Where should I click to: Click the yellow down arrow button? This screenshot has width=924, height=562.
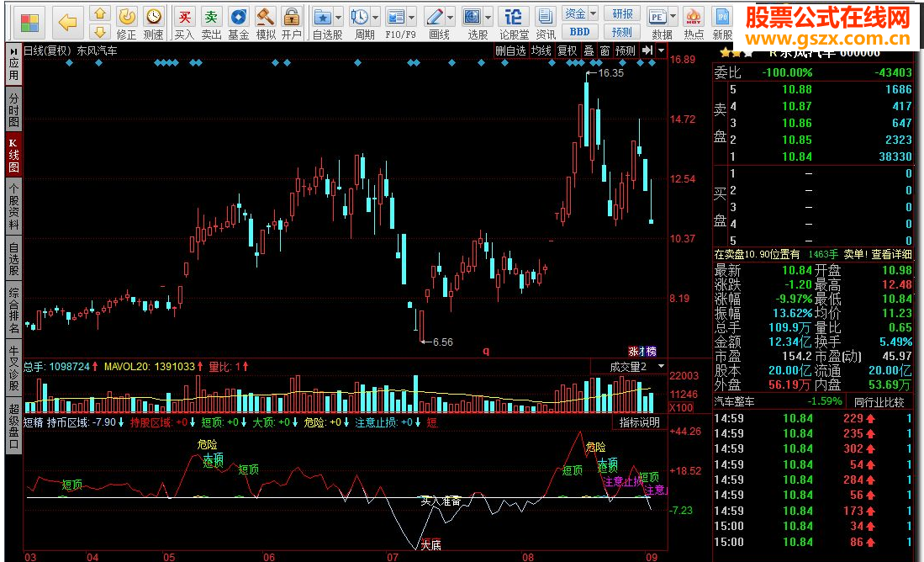(x=100, y=32)
